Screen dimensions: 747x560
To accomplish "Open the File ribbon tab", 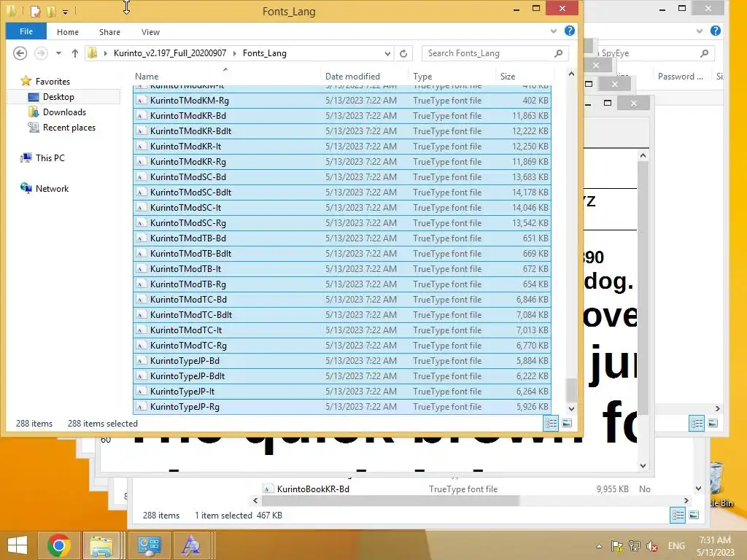I will tap(26, 31).
